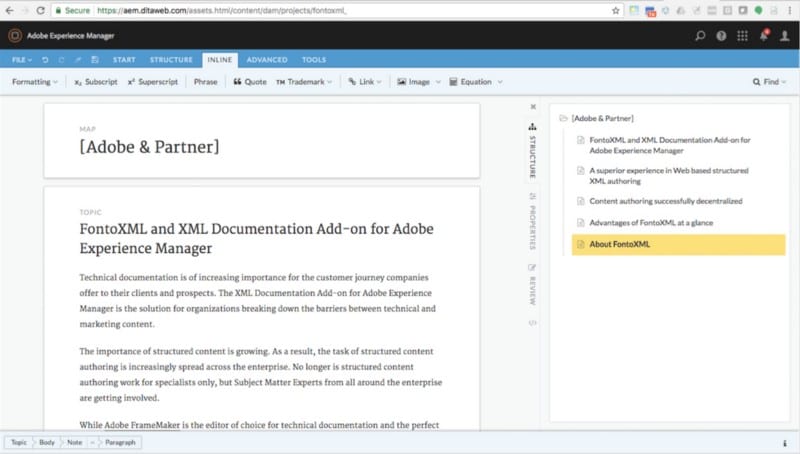Click the undo icon in the blue ribbon
The height and width of the screenshot is (454, 800).
click(x=45, y=60)
